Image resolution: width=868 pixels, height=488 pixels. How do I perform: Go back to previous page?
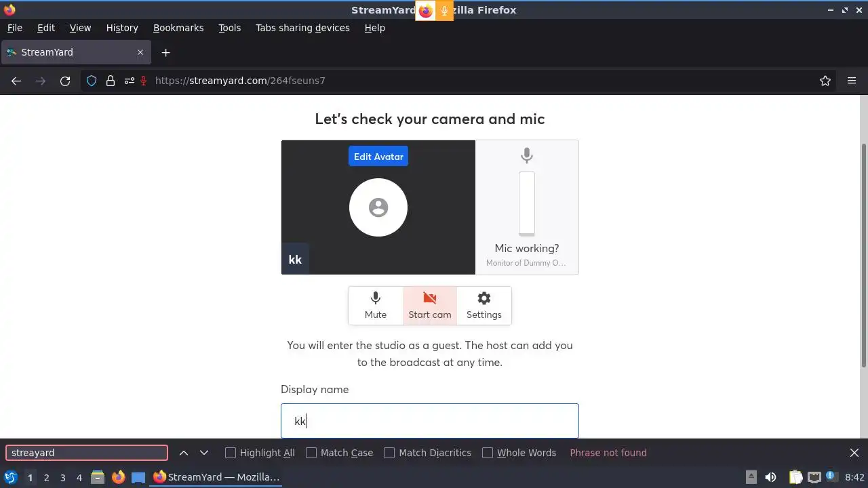(x=16, y=81)
